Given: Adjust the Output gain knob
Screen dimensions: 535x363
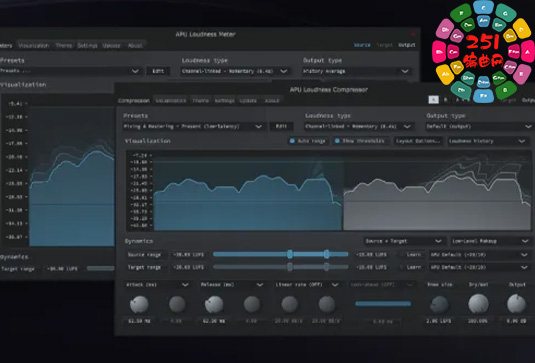Looking at the screenshot, I should coord(516,304).
